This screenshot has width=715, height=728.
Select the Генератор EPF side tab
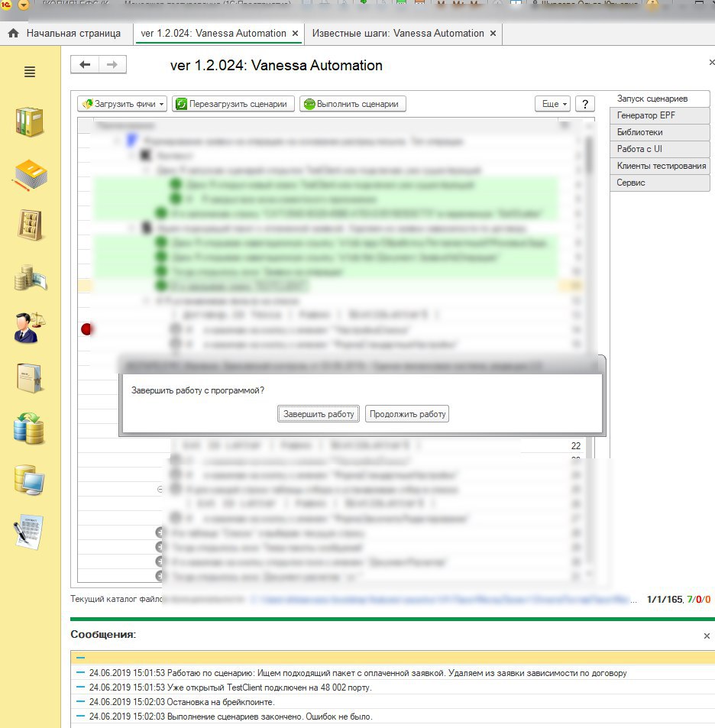(x=659, y=115)
